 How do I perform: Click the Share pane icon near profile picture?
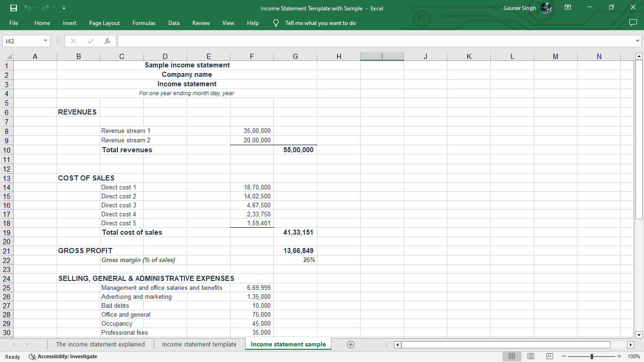[x=568, y=8]
